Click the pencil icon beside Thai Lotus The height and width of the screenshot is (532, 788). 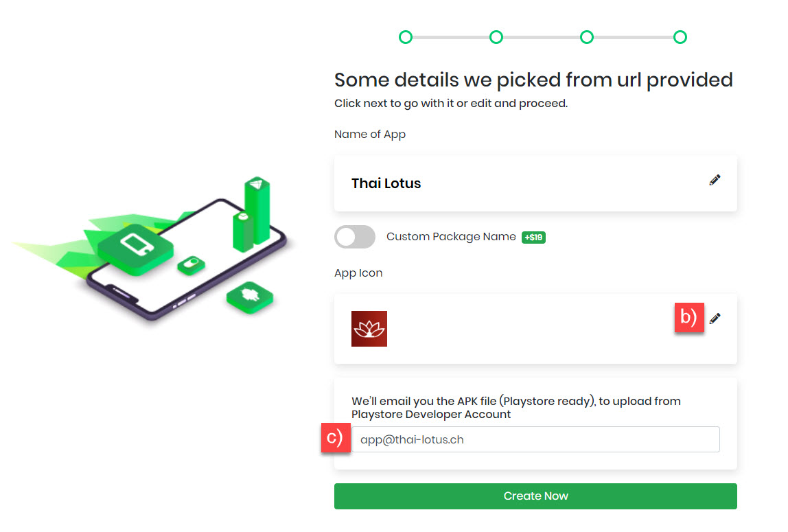(715, 180)
